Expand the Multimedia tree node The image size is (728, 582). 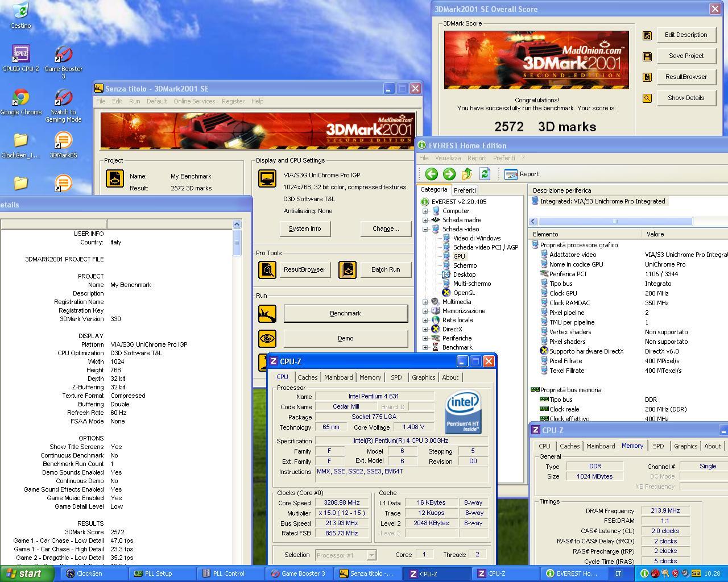[x=425, y=302]
